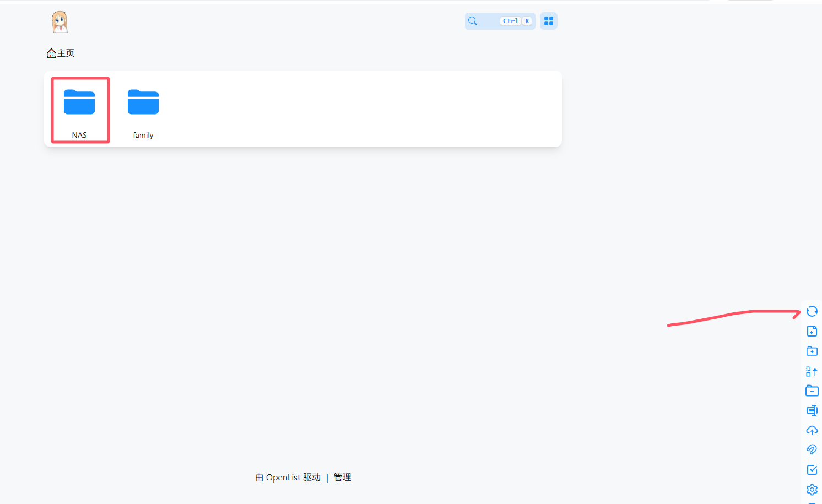Image resolution: width=822 pixels, height=504 pixels.
Task: Click the batch rename icon
Action: coord(812,410)
